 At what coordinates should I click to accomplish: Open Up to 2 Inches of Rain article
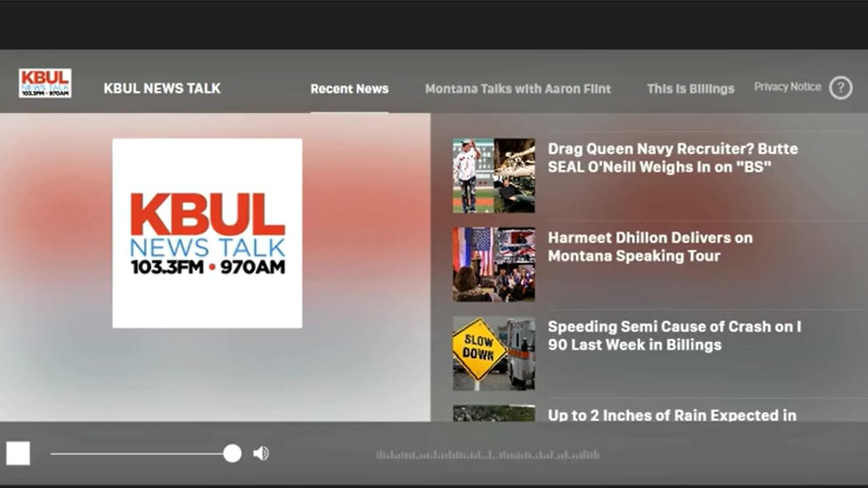672,415
